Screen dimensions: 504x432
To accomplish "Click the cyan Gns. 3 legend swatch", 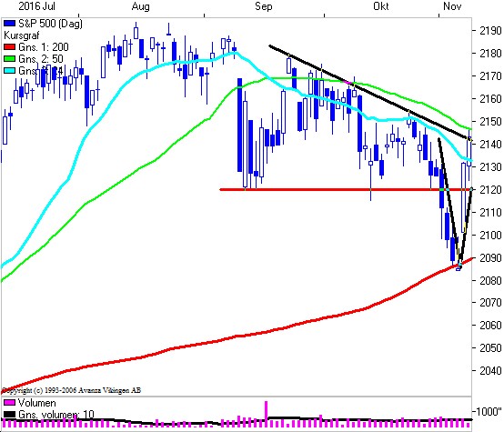I will (9, 70).
